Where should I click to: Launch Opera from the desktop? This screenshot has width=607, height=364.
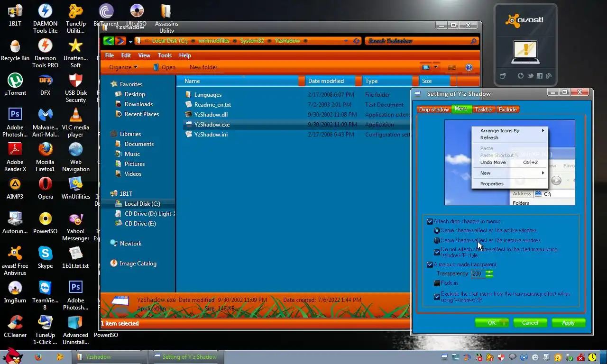point(46,188)
